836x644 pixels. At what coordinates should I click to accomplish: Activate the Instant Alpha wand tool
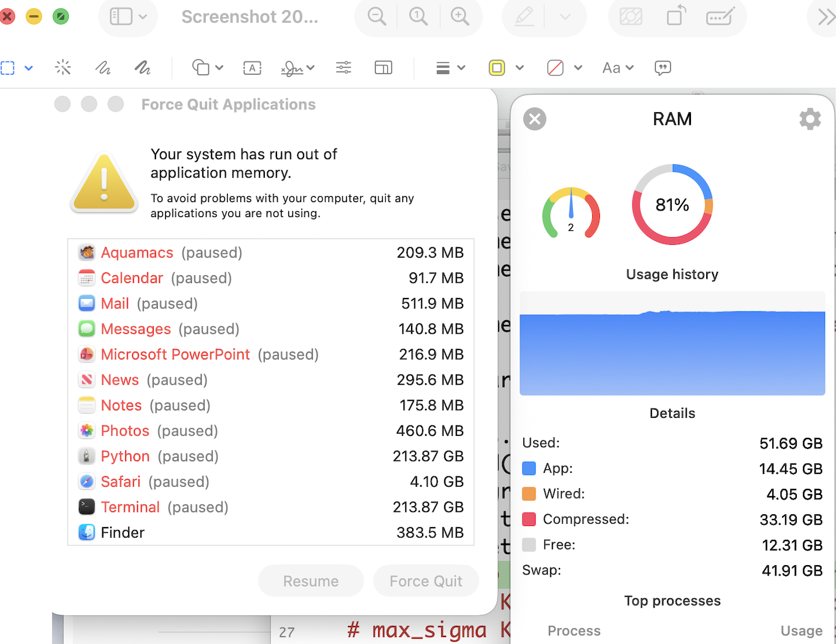point(63,68)
